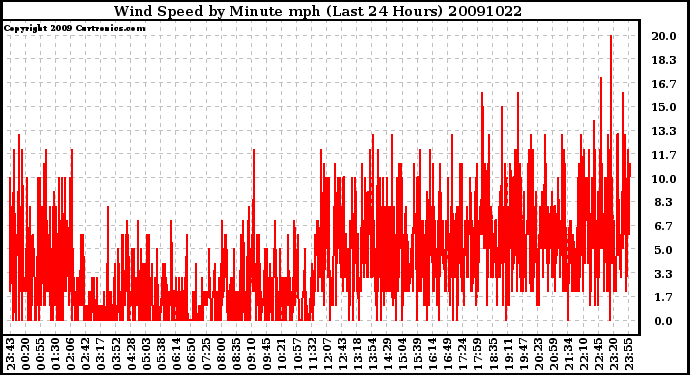Click the 19:11 time label
Screen dimensions: 690x375
pyautogui.click(x=507, y=354)
